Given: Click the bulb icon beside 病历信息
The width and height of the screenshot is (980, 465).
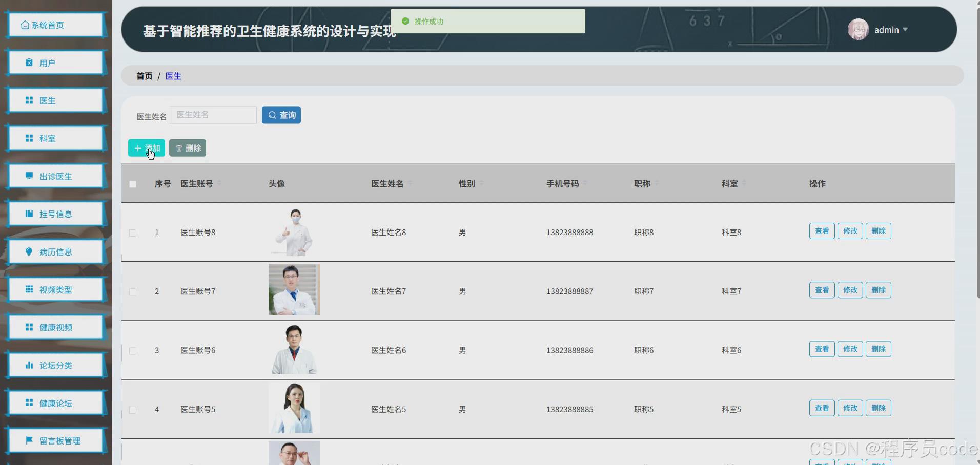Looking at the screenshot, I should click(x=29, y=251).
